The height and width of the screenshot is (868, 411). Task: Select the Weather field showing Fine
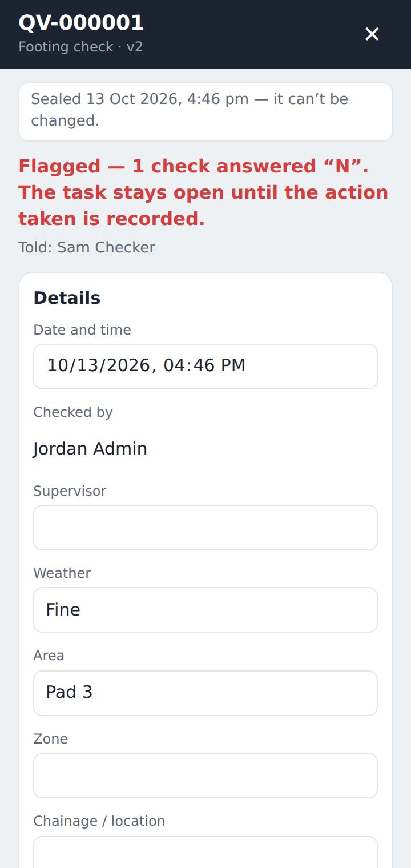pyautogui.click(x=205, y=610)
